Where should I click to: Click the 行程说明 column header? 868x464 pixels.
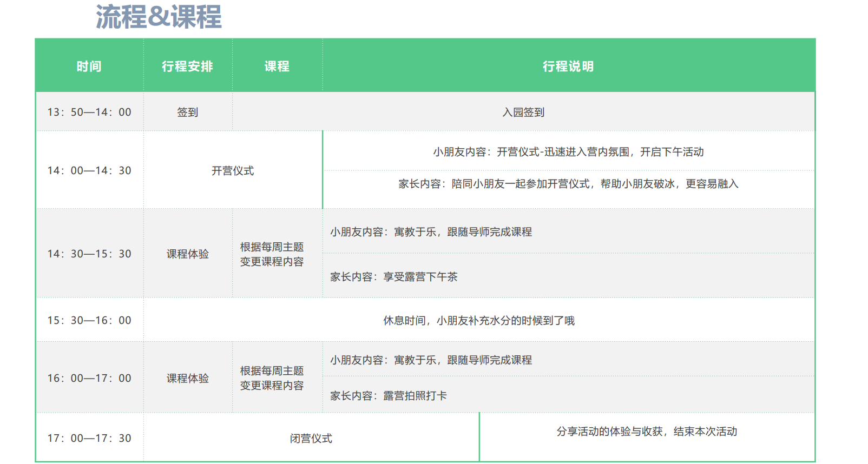click(568, 67)
